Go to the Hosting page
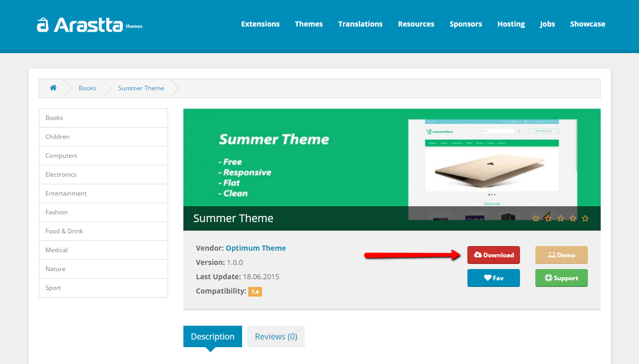 (511, 24)
